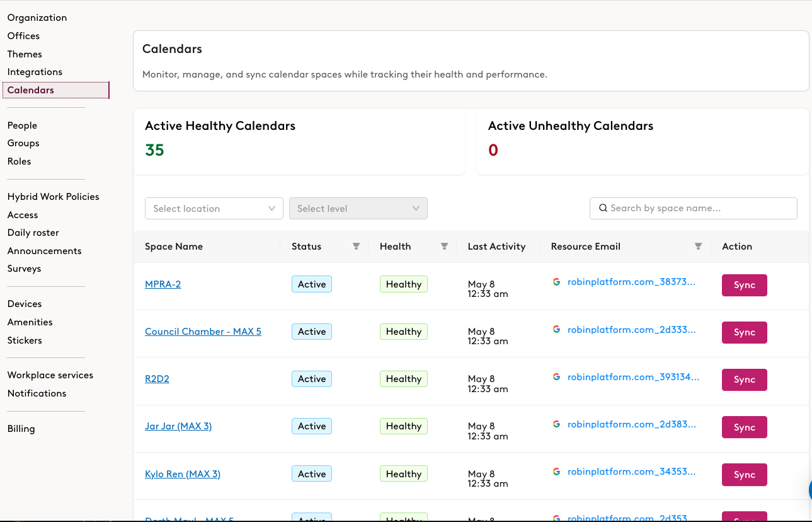Image resolution: width=812 pixels, height=522 pixels.
Task: Open the Council Chamber - MAX 5 space link
Action: pos(203,332)
